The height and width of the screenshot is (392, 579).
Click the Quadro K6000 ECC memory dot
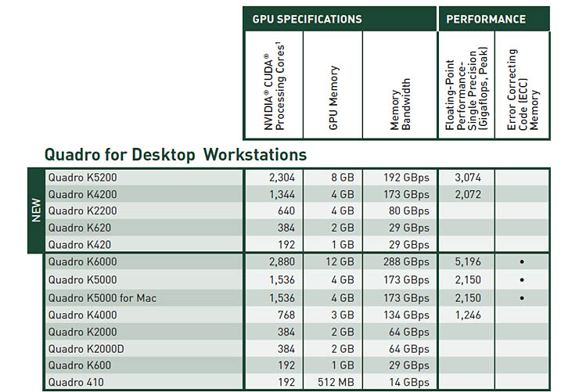(x=522, y=262)
